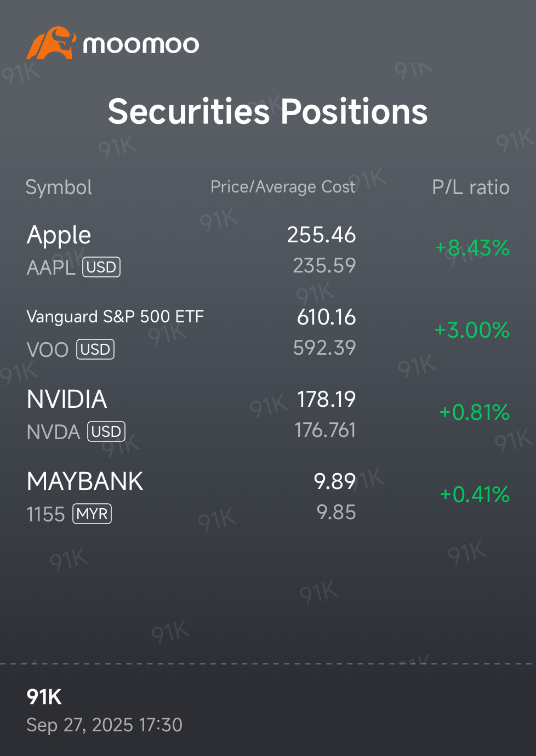The width and height of the screenshot is (536, 756).
Task: Click the 91K username in the footer
Action: 44,697
